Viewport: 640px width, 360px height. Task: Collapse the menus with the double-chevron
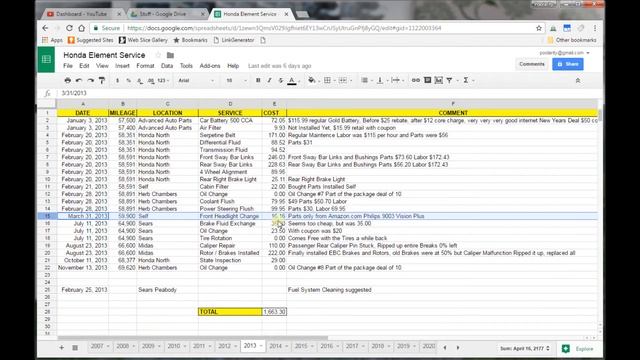tap(578, 80)
